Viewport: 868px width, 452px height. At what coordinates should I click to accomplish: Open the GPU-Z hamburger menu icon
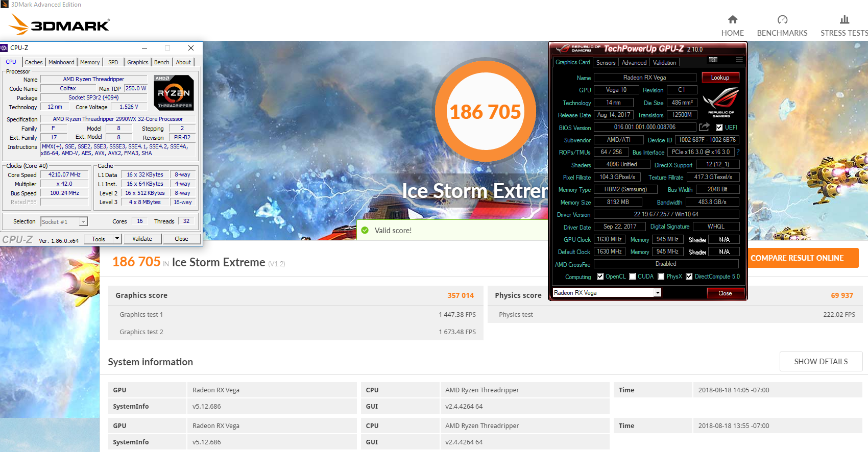(739, 60)
